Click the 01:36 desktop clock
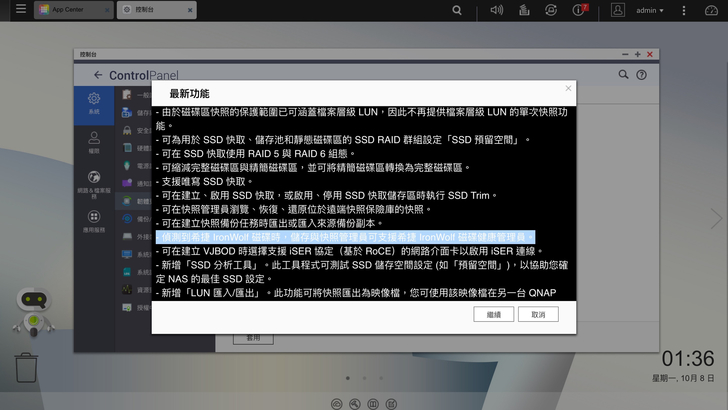 click(x=688, y=358)
